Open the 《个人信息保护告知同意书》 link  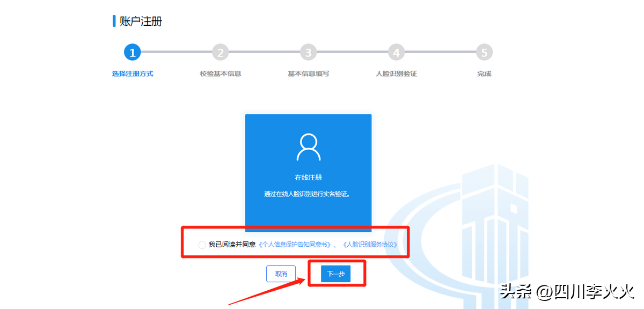pos(295,245)
